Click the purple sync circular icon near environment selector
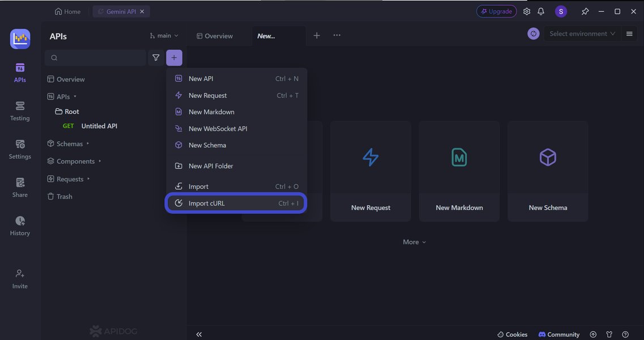The height and width of the screenshot is (340, 644). [x=533, y=33]
